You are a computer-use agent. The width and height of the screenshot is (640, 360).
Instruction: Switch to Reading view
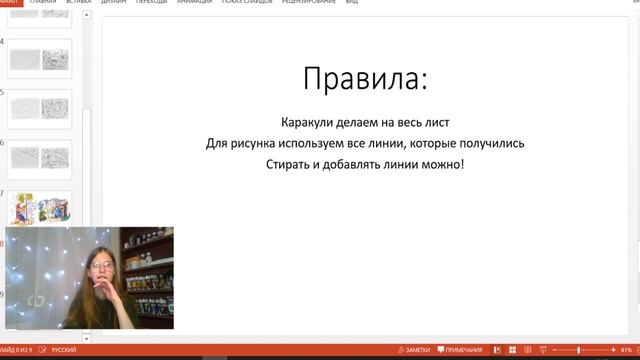(x=527, y=350)
